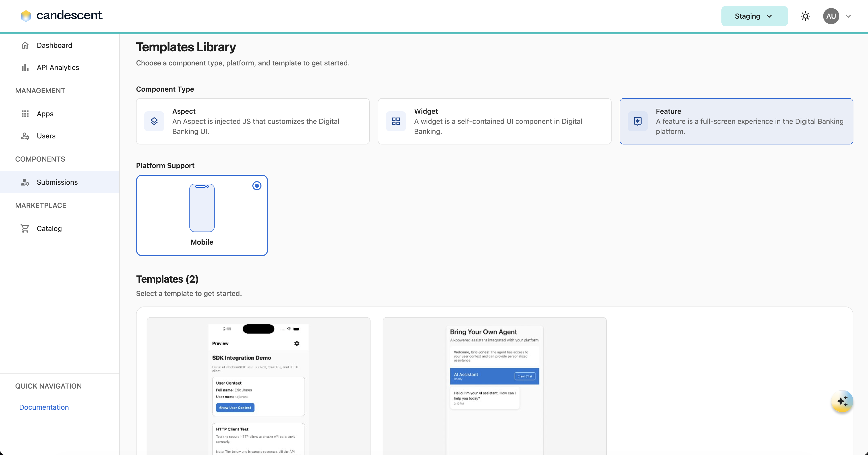Navigate to Users in sidebar
This screenshot has width=868, height=455.
60,136
